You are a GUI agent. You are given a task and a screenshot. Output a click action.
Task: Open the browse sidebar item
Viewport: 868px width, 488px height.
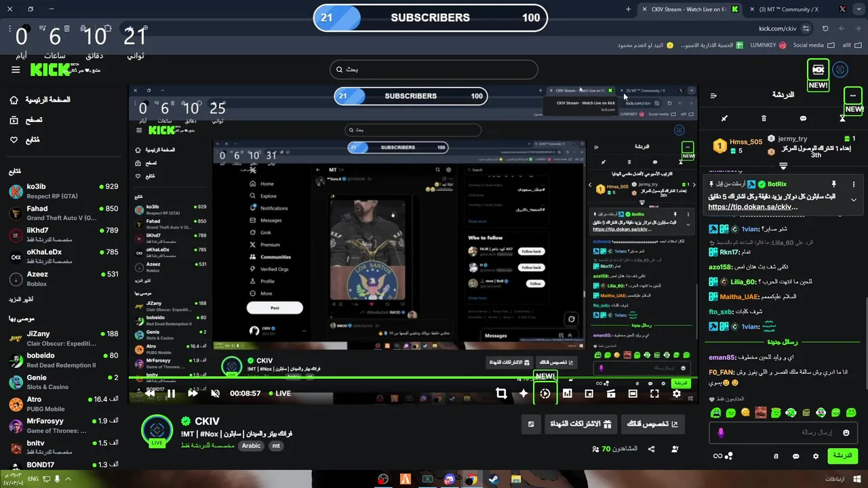click(x=26, y=120)
